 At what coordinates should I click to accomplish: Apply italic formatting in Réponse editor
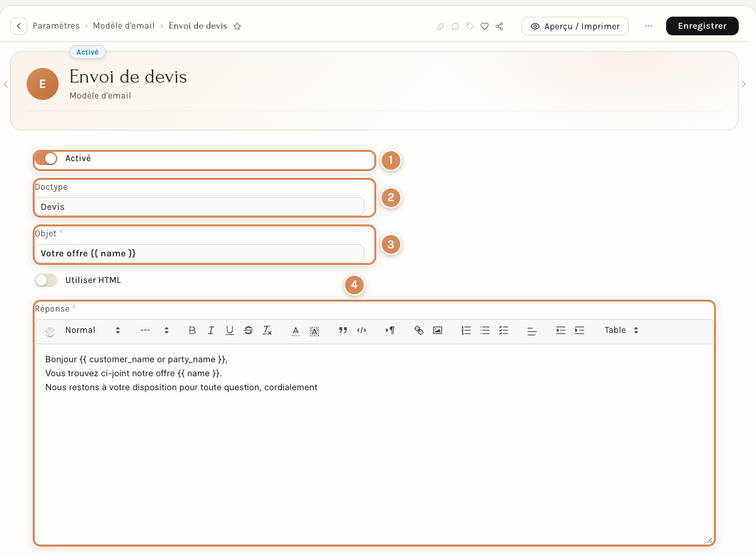[x=210, y=330]
